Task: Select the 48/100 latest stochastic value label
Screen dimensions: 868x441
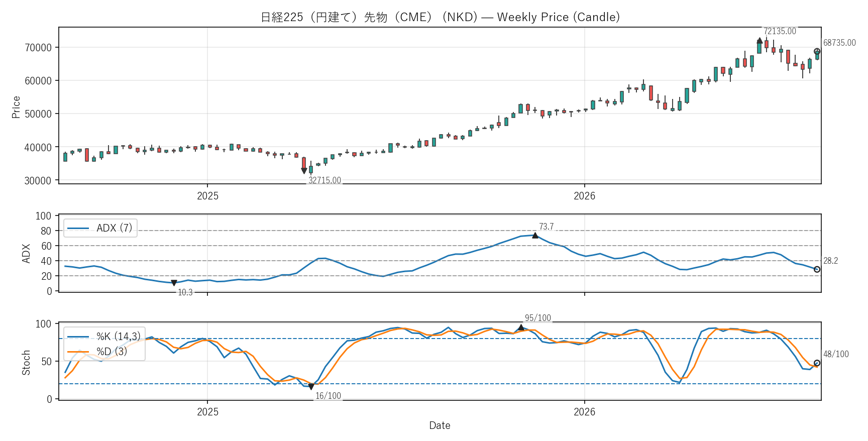Action: tap(836, 354)
